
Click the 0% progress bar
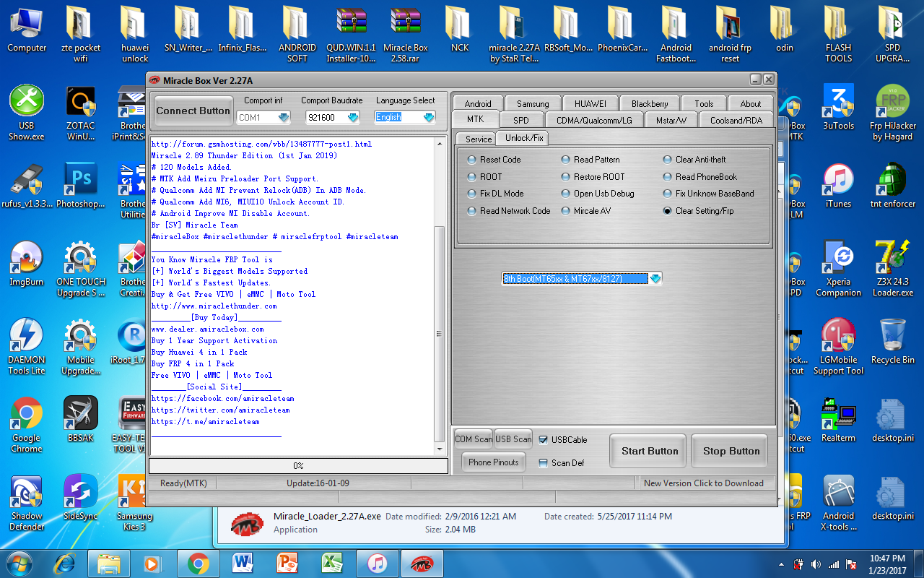pyautogui.click(x=298, y=466)
